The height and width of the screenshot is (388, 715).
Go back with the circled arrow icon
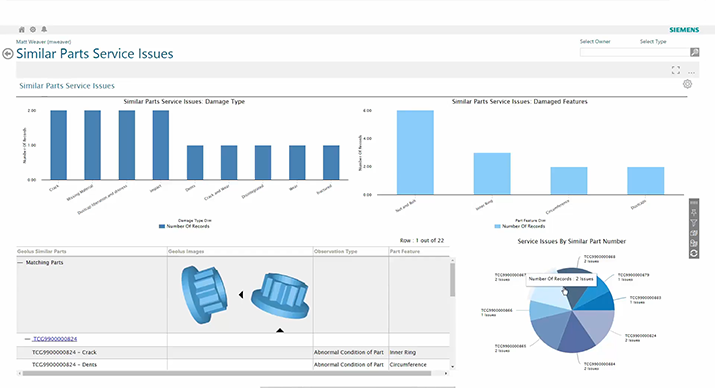8,54
